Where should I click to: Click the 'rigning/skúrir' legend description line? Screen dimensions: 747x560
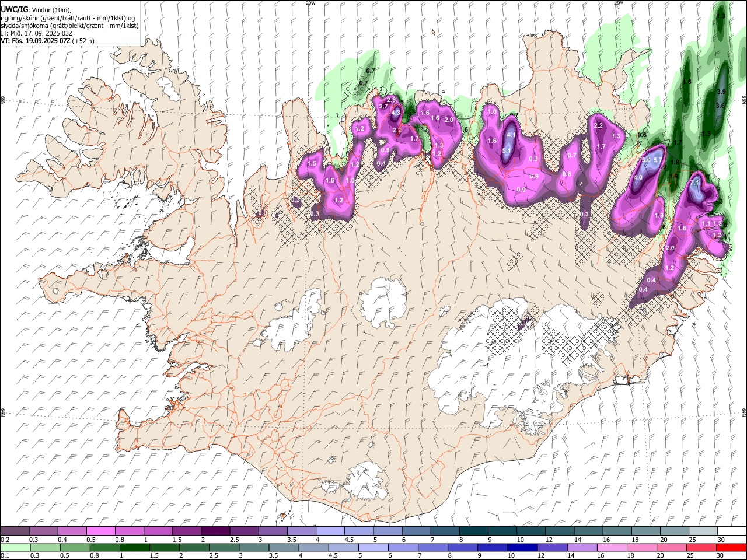68,17
